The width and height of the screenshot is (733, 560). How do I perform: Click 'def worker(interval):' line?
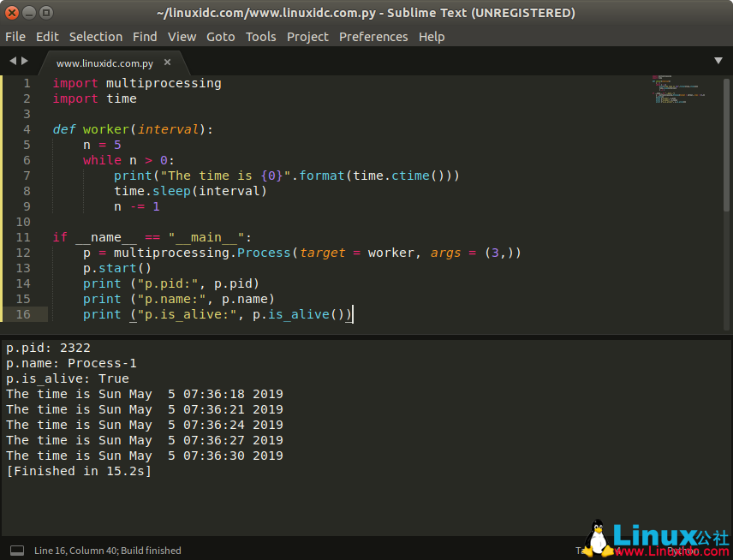(x=133, y=129)
